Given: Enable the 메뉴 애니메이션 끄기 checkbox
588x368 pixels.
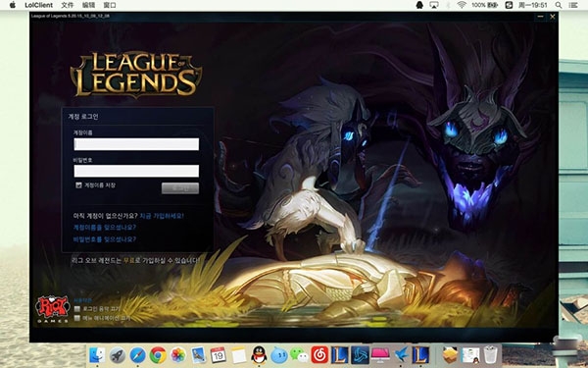Looking at the screenshot, I should coord(77,318).
